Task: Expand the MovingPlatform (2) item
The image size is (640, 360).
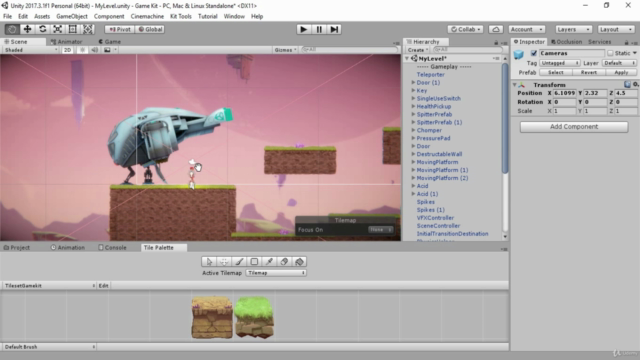Action: [x=413, y=178]
